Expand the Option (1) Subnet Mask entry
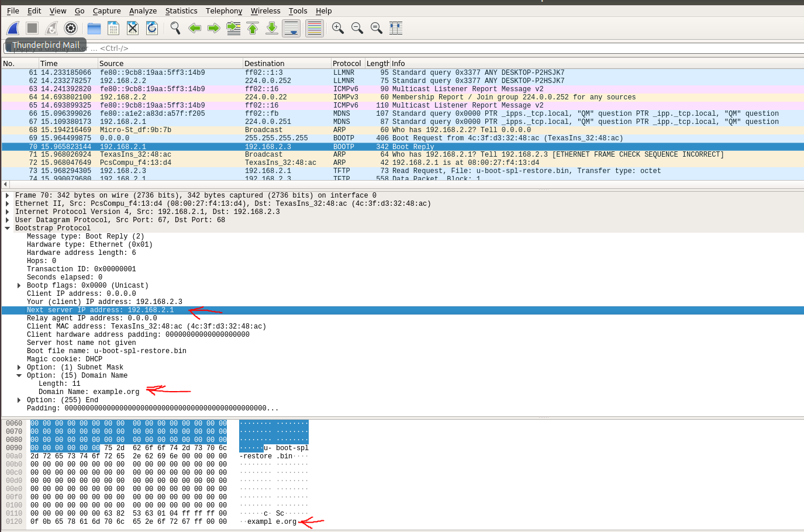This screenshot has width=804, height=532. pyautogui.click(x=19, y=368)
